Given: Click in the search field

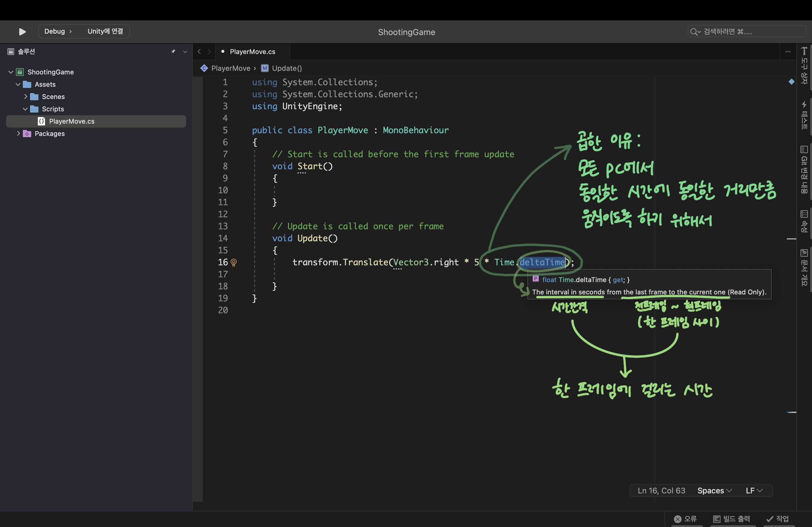Looking at the screenshot, I should 747,31.
